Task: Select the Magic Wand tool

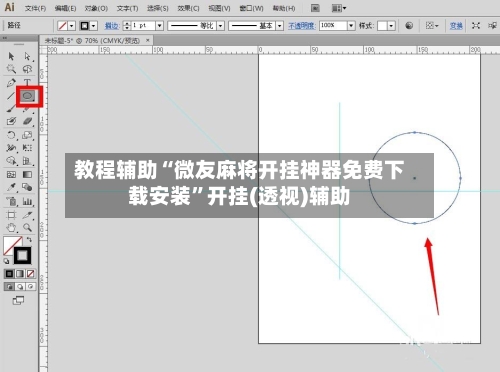Action: click(11, 69)
